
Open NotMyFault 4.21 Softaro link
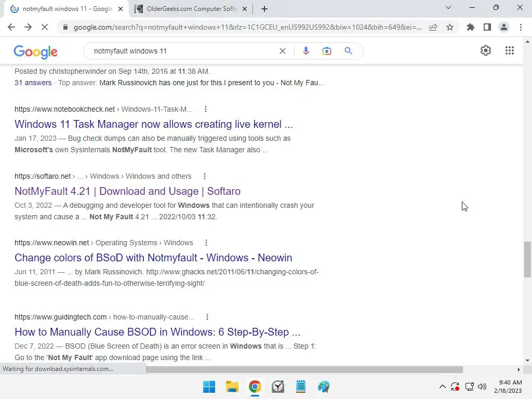coord(128,191)
